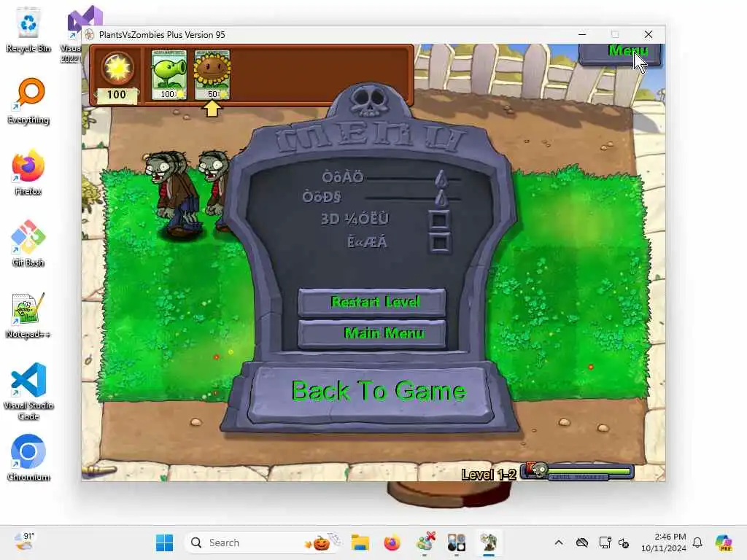Click the network display tray icon
This screenshot has height=560, width=747.
(605, 542)
